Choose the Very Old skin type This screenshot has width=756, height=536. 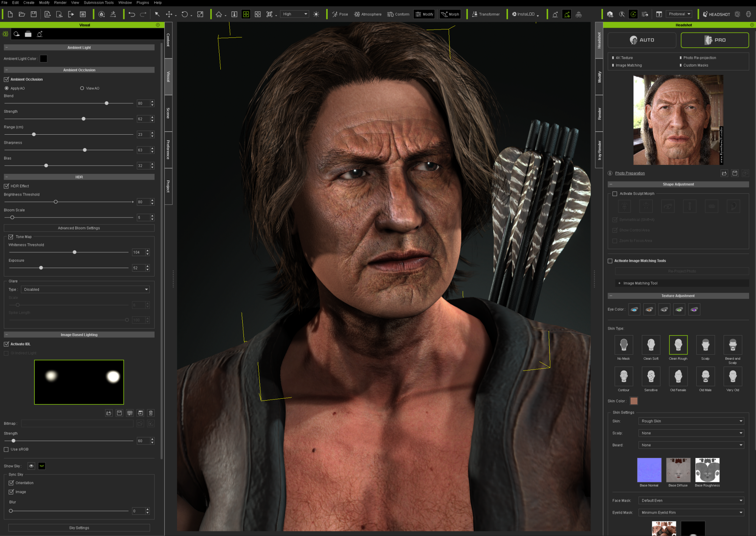[733, 376]
